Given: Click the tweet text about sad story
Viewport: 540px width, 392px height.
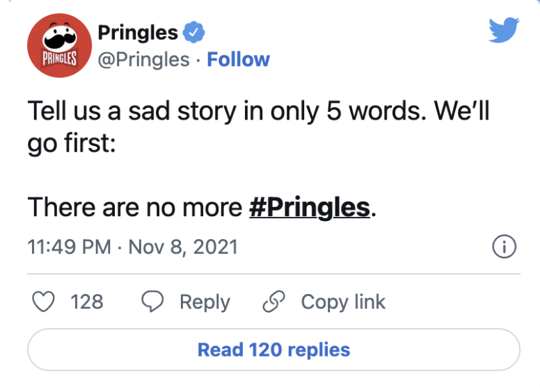Looking at the screenshot, I should click(258, 127).
